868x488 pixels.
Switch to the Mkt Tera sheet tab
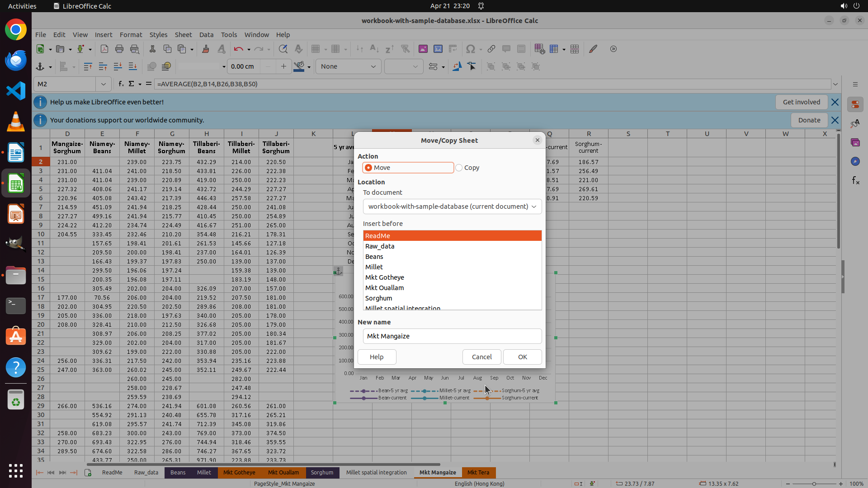pyautogui.click(x=478, y=473)
